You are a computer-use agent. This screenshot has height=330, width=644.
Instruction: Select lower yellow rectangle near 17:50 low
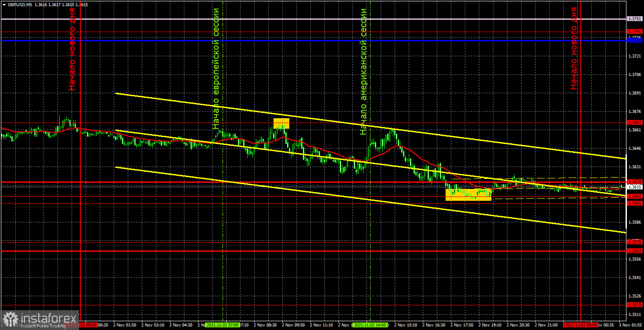click(468, 195)
